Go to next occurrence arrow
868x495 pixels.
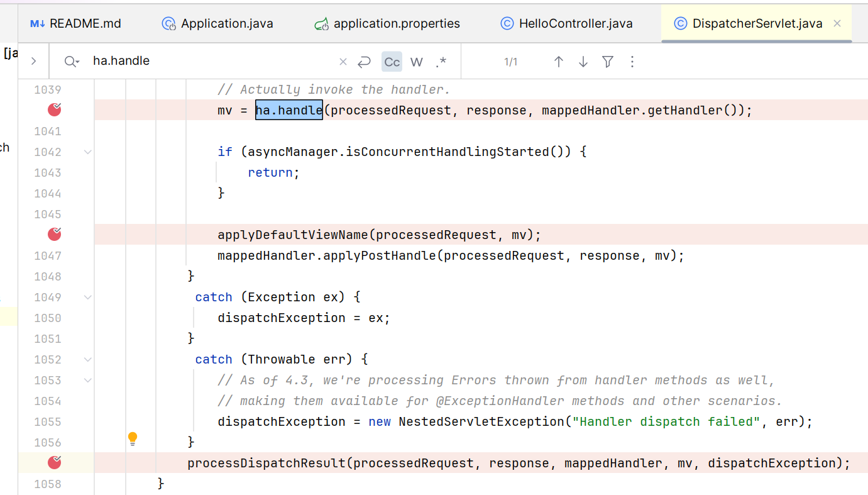(x=583, y=62)
